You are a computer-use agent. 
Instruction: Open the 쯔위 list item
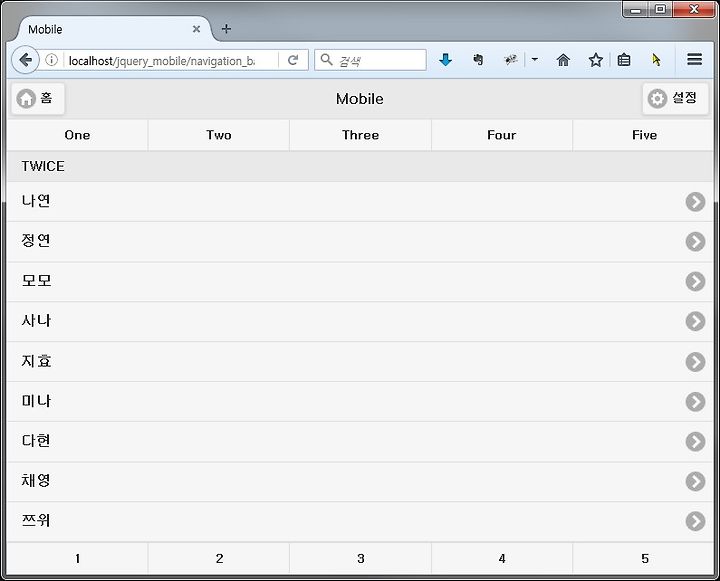click(360, 521)
